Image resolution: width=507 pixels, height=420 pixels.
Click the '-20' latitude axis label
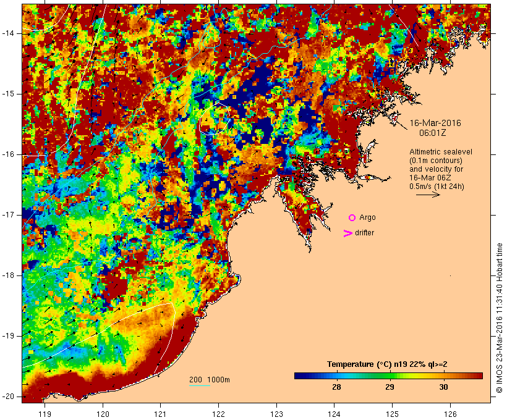(x=8, y=397)
